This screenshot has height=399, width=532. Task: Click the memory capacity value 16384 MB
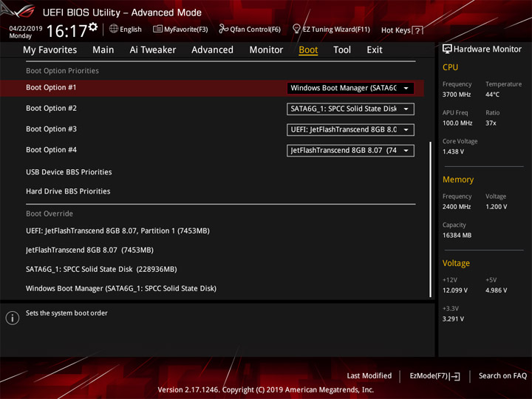457,235
